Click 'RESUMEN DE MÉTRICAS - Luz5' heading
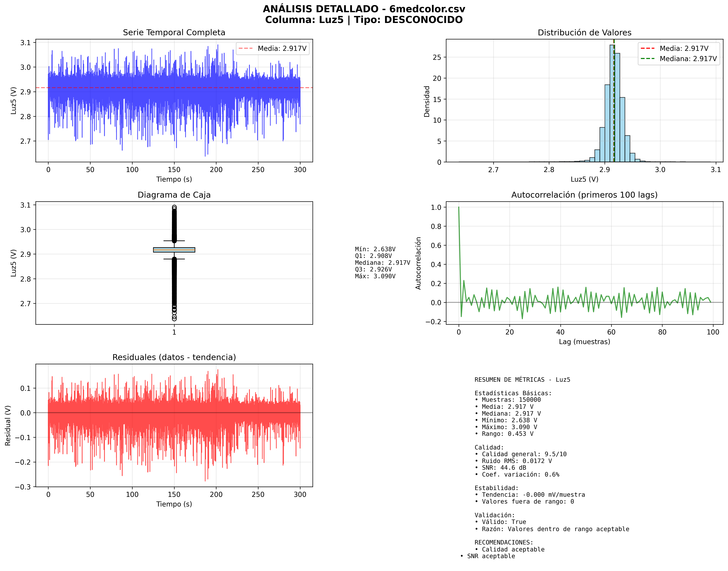The width and height of the screenshot is (728, 571). [x=522, y=380]
